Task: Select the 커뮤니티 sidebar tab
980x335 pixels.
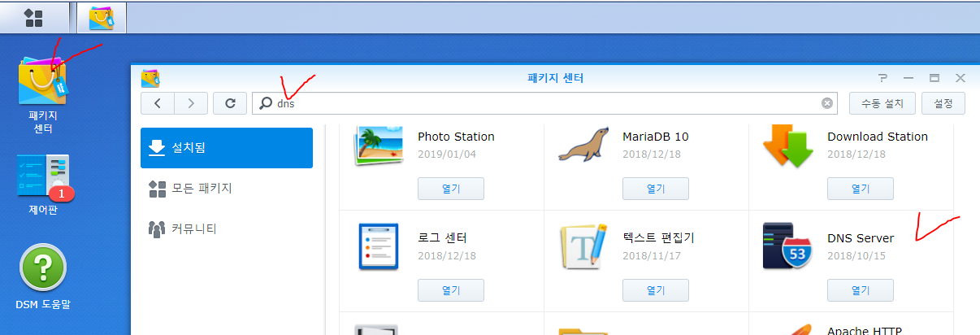Action: pos(227,228)
